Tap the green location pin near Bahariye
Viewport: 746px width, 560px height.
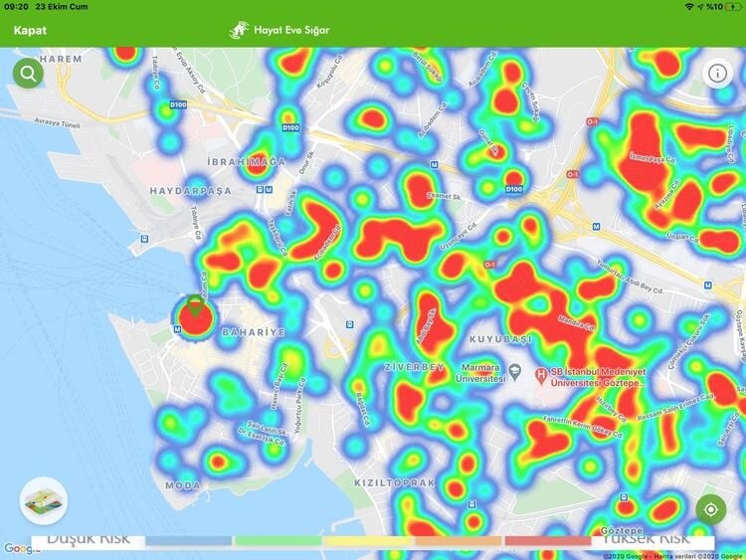tap(195, 309)
